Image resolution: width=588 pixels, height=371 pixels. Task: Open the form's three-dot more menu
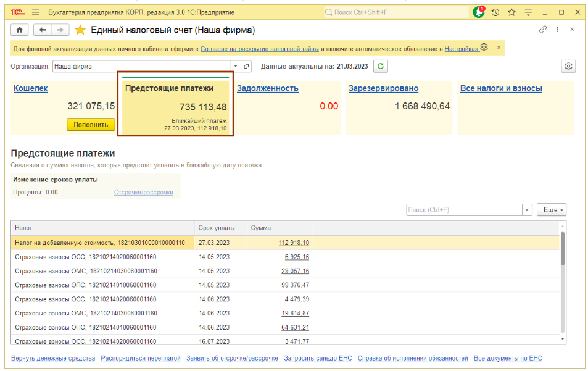(x=558, y=30)
